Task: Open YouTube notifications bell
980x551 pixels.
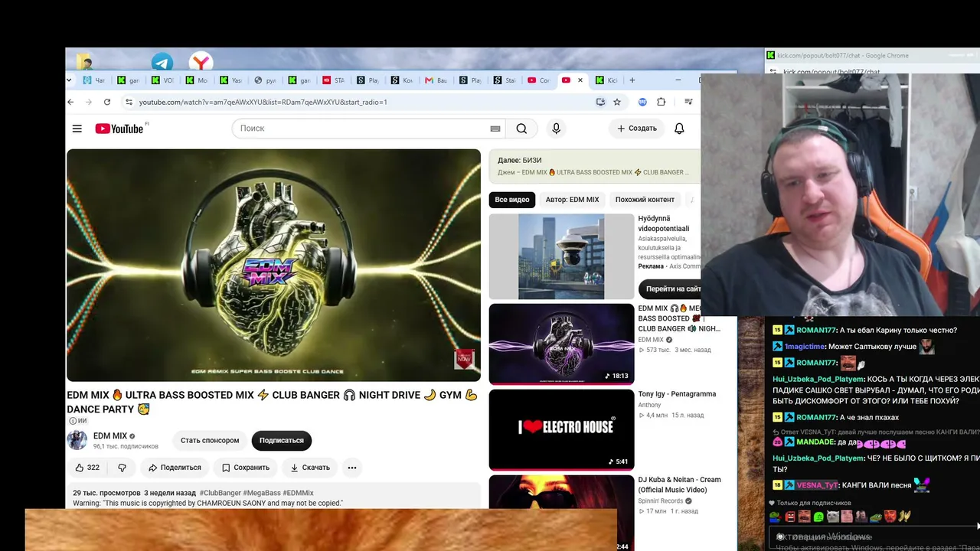Action: [x=679, y=129]
